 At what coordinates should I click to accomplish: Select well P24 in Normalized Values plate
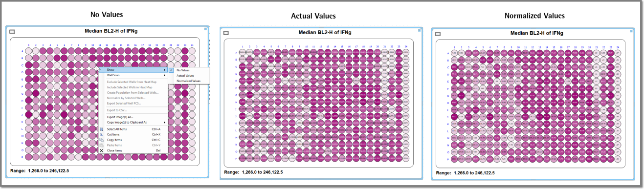[x=618, y=159]
